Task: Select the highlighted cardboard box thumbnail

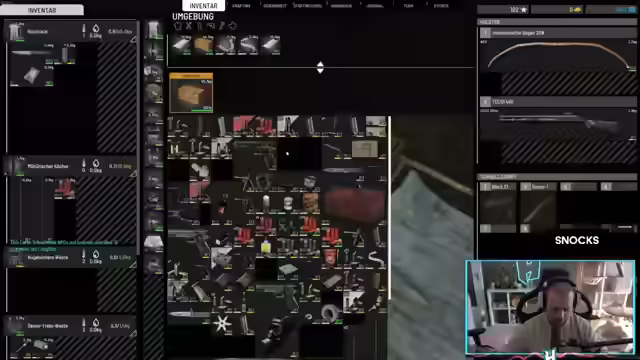Action: tap(191, 93)
